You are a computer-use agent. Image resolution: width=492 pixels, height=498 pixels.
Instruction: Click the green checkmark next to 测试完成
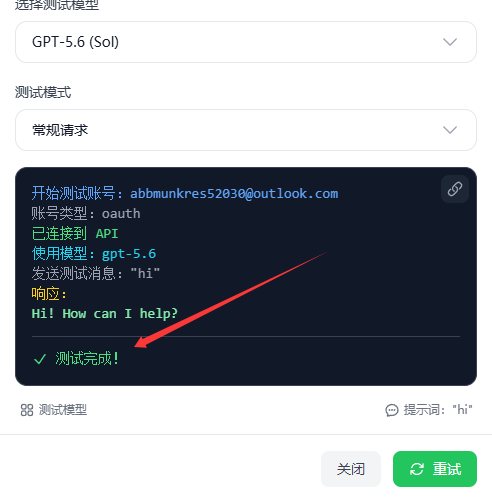click(x=40, y=359)
